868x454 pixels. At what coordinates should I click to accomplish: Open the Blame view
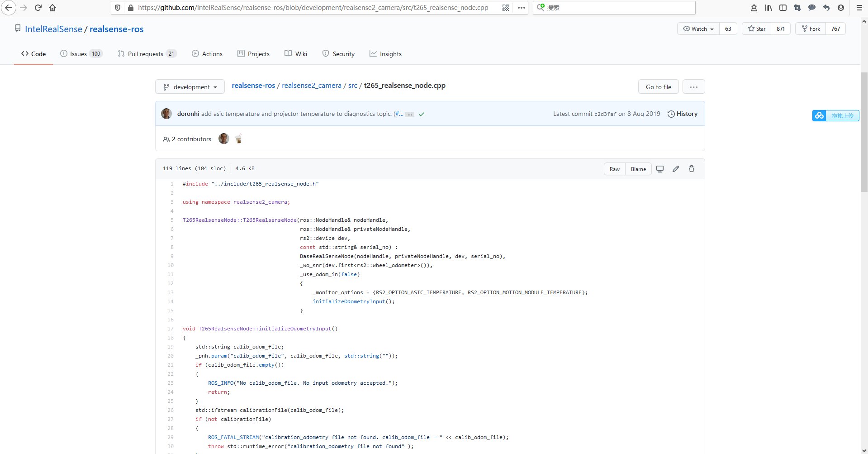[x=638, y=169]
